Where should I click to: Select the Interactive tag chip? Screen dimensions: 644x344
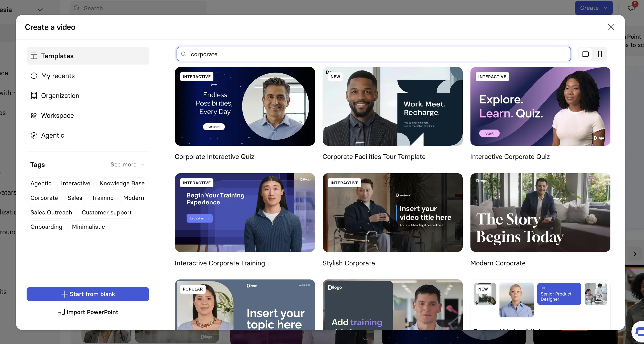[x=75, y=183]
